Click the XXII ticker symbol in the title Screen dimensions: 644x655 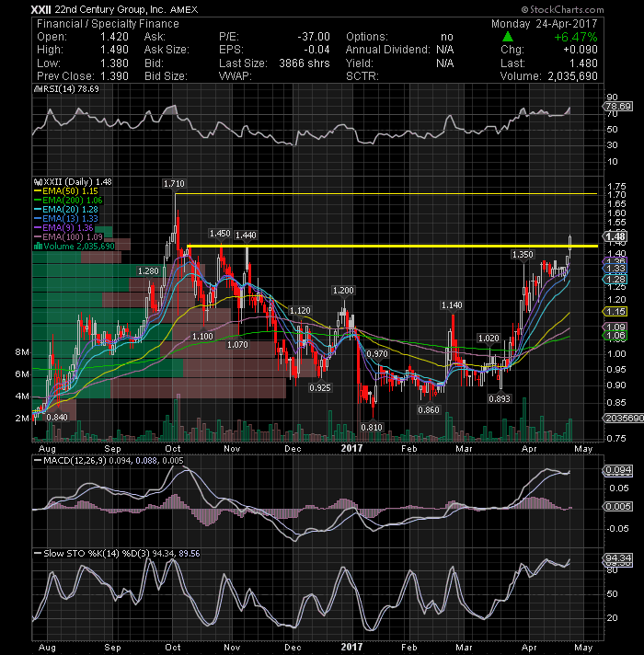41,9
